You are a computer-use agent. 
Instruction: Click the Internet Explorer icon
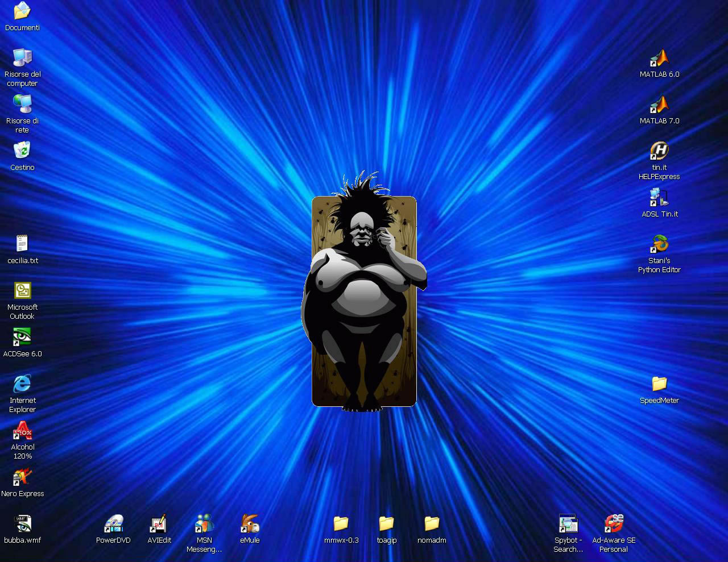[x=22, y=384]
